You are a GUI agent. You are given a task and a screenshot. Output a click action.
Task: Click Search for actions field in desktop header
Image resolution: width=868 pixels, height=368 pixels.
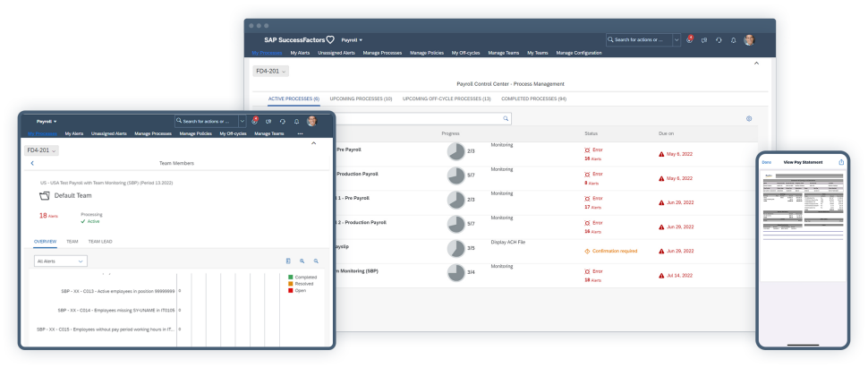point(640,40)
